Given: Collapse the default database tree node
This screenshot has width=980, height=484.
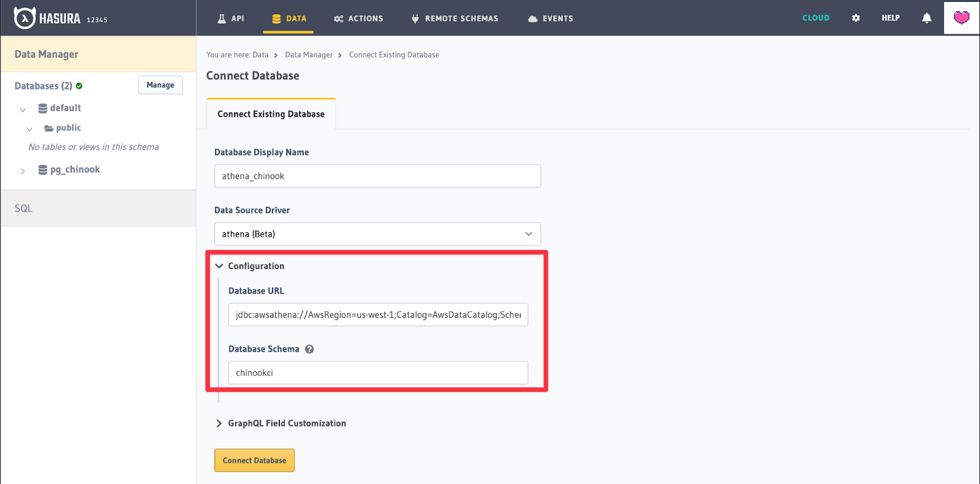Looking at the screenshot, I should [23, 110].
